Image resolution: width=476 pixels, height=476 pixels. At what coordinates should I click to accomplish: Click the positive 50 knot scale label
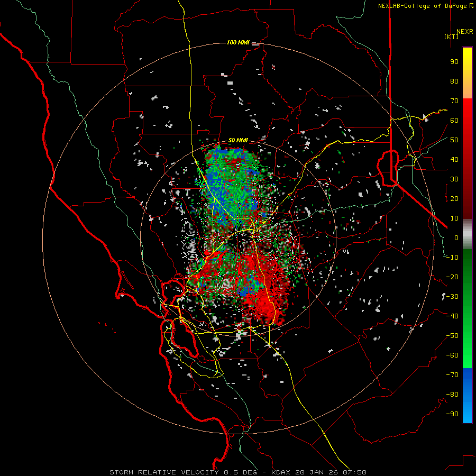(x=454, y=140)
